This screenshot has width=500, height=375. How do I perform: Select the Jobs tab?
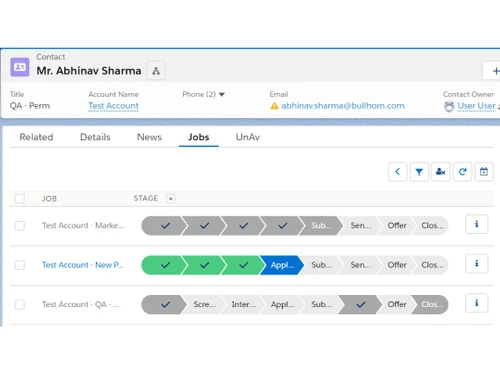point(199,137)
